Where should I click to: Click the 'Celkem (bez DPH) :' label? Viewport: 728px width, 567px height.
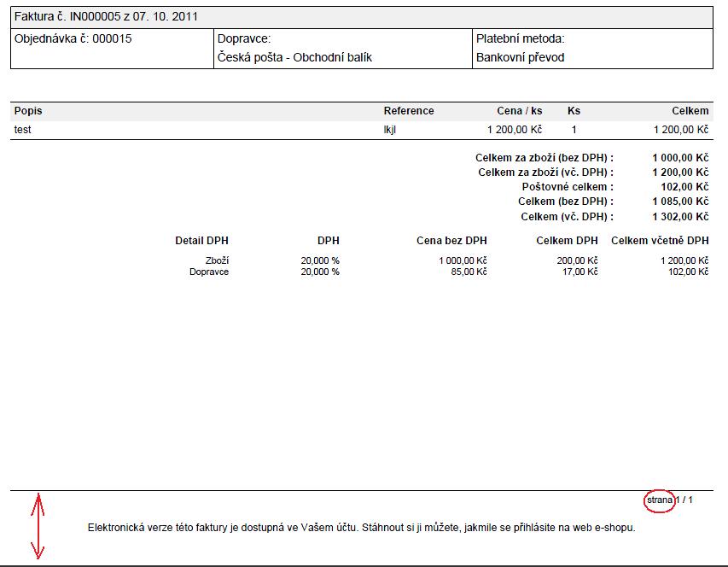[566, 202]
